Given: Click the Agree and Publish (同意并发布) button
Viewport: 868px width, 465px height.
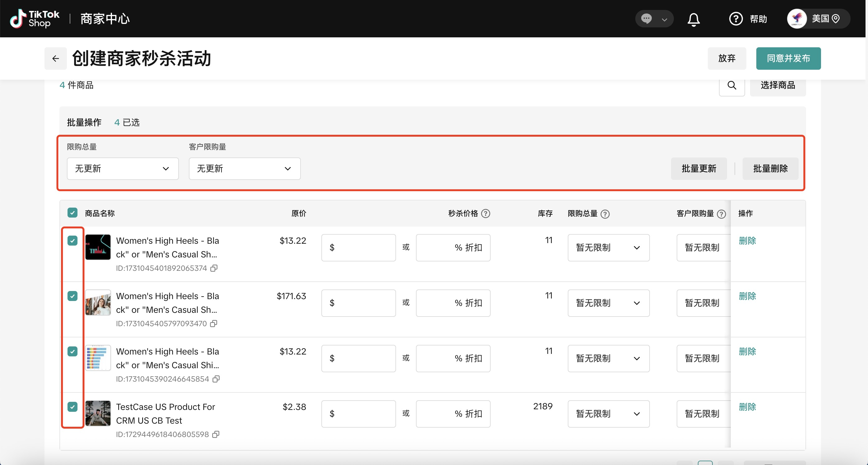Looking at the screenshot, I should 788,58.
